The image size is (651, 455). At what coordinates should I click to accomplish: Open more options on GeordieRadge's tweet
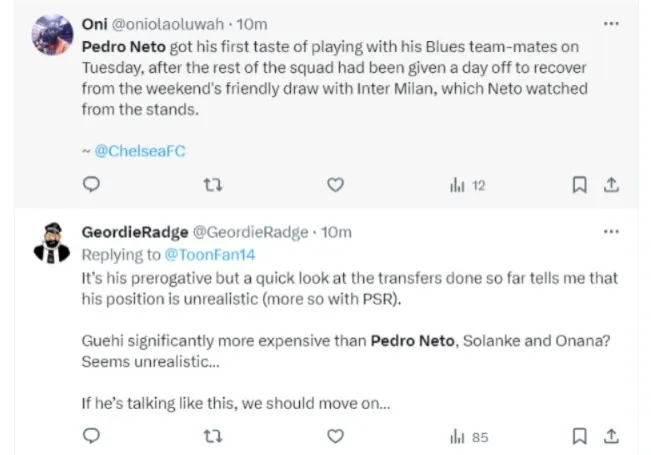tap(612, 231)
